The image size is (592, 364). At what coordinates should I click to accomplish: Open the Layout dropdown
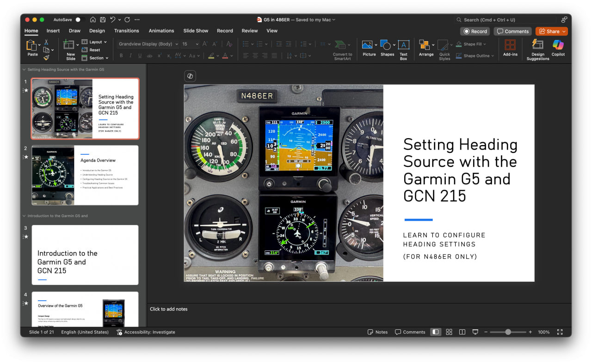[x=94, y=42]
